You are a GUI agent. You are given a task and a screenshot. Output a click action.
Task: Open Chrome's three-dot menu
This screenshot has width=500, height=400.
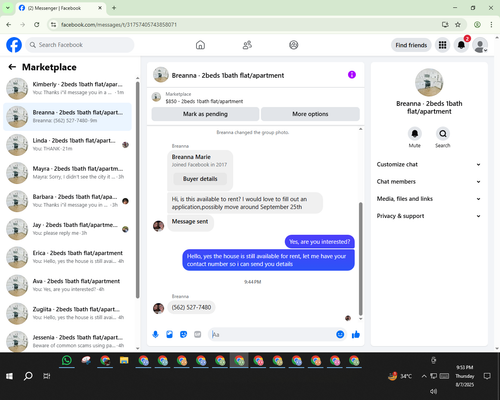[491, 25]
